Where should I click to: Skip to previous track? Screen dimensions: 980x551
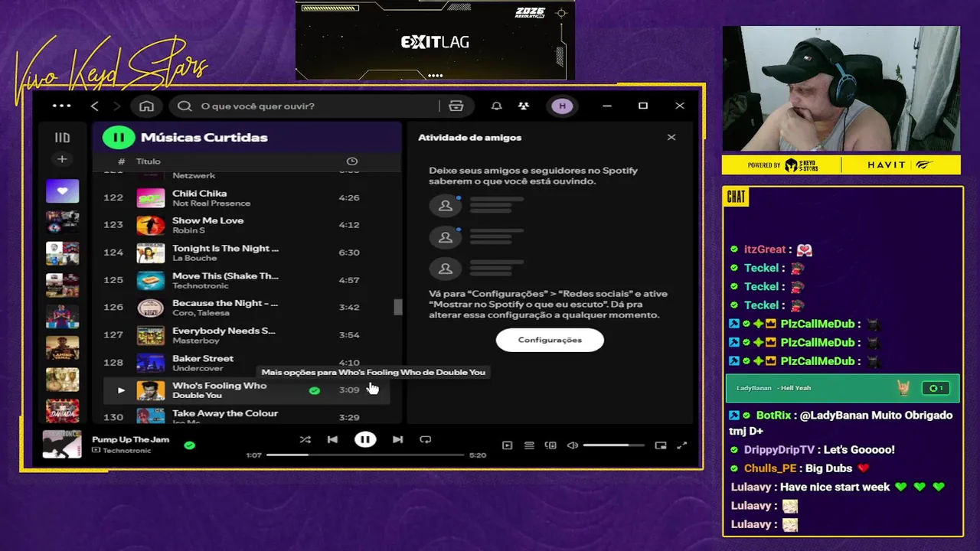(x=332, y=440)
